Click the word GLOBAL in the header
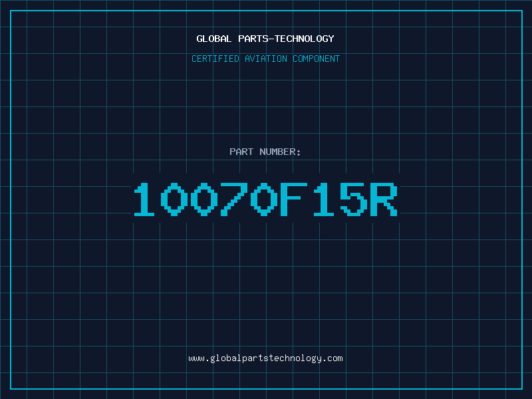The image size is (532, 399). (x=214, y=39)
